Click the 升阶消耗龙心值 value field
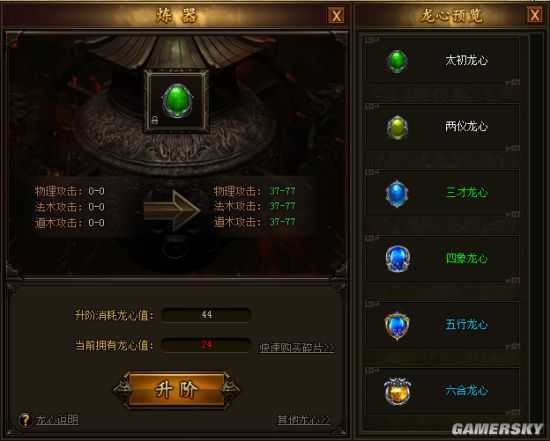550x441 pixels. click(x=206, y=315)
